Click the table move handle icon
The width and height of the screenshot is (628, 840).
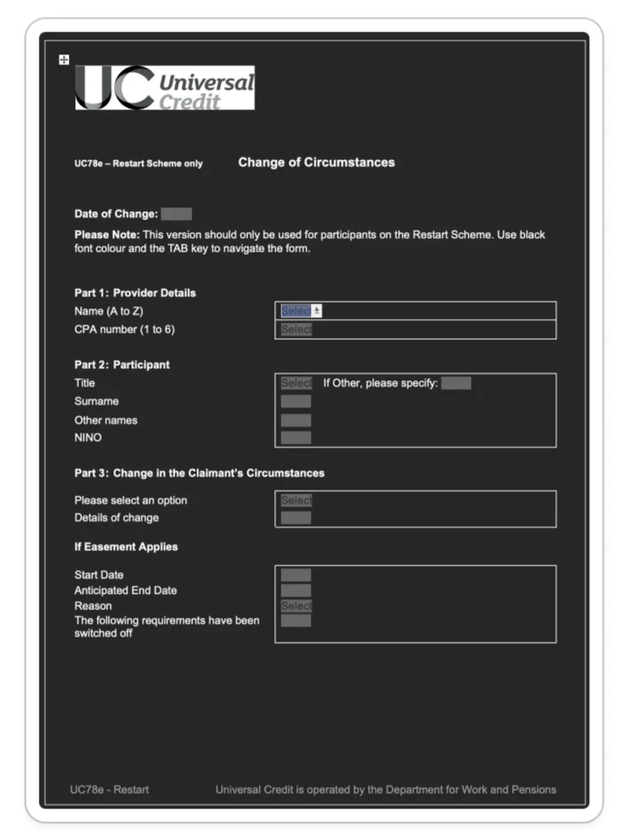pyautogui.click(x=64, y=59)
